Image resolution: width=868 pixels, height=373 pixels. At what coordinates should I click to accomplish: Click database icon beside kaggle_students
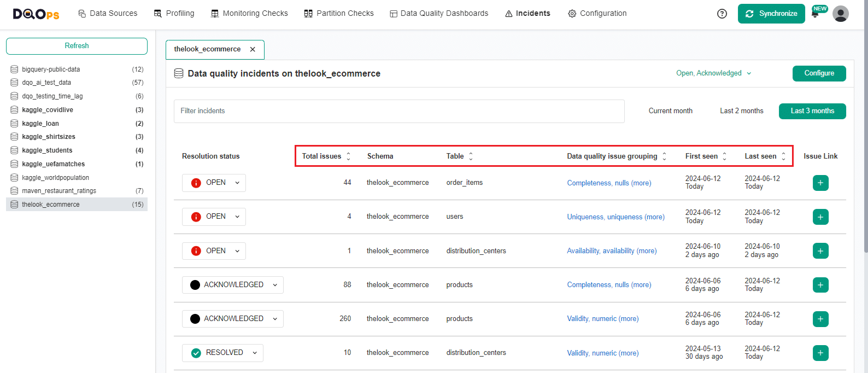click(x=14, y=150)
